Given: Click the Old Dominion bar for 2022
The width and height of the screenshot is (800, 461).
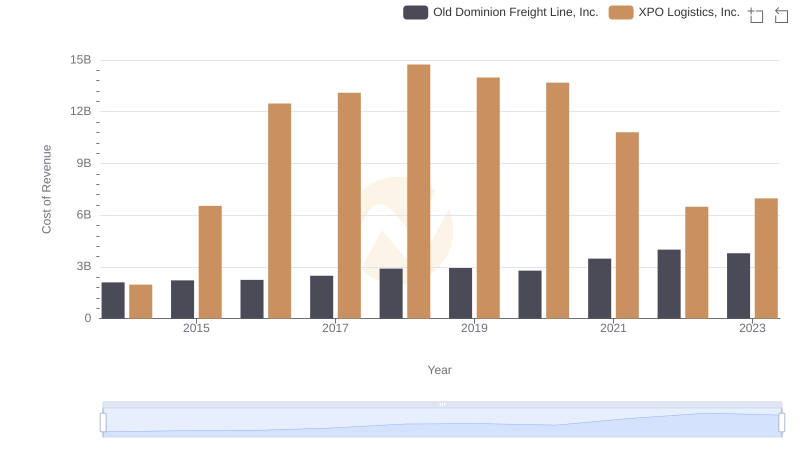Looking at the screenshot, I should (x=669, y=284).
